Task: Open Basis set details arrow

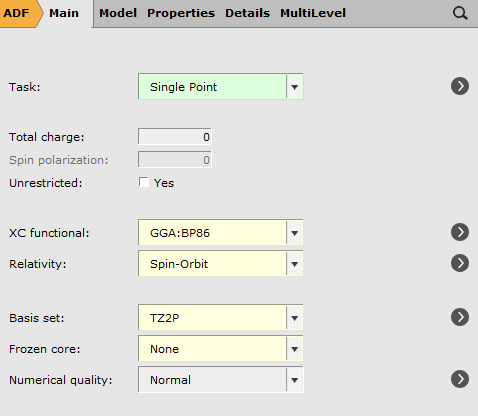Action: [460, 317]
